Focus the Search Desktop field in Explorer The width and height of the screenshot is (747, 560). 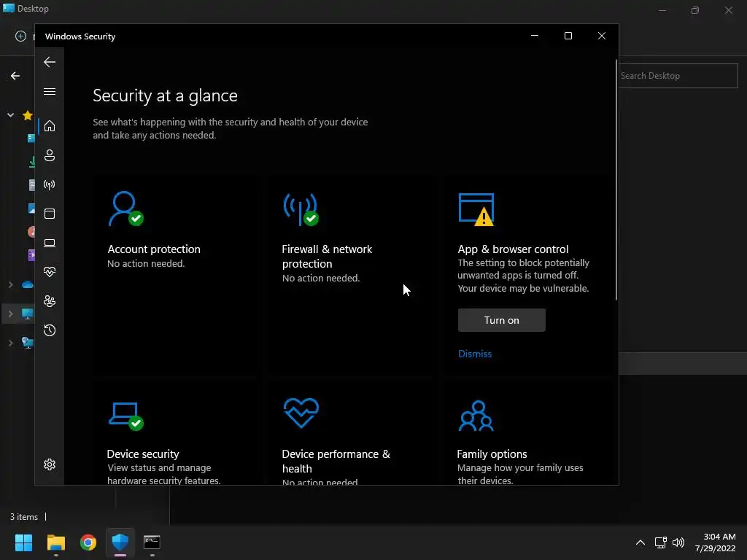(678, 76)
